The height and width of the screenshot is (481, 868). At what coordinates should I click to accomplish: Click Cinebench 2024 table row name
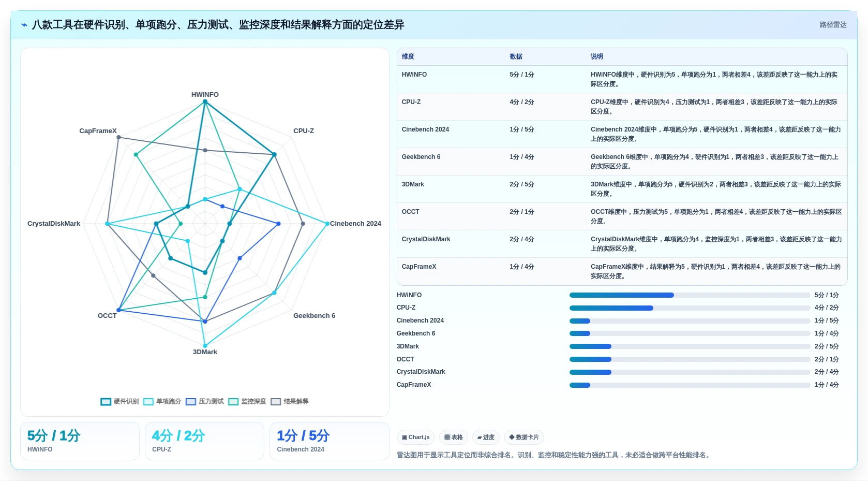click(425, 129)
